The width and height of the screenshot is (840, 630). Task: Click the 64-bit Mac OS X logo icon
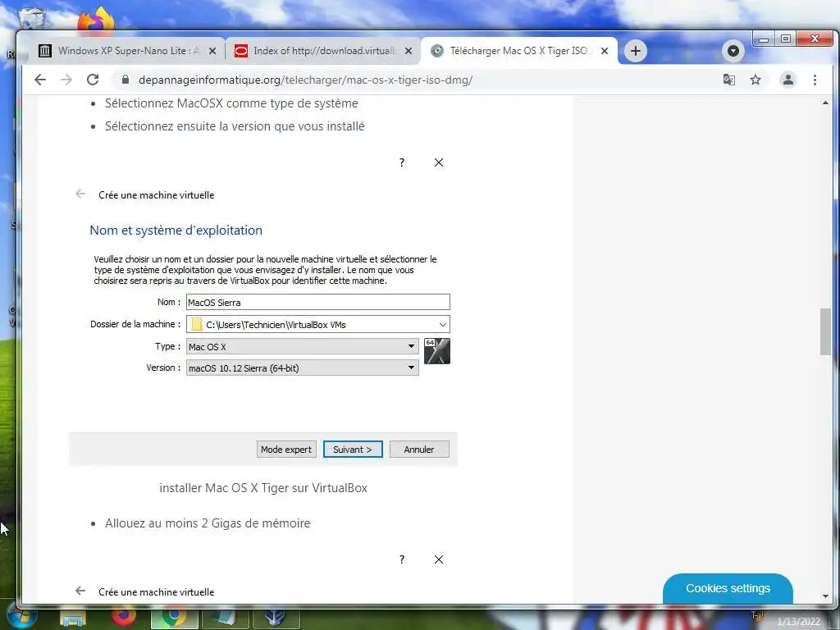tap(437, 351)
